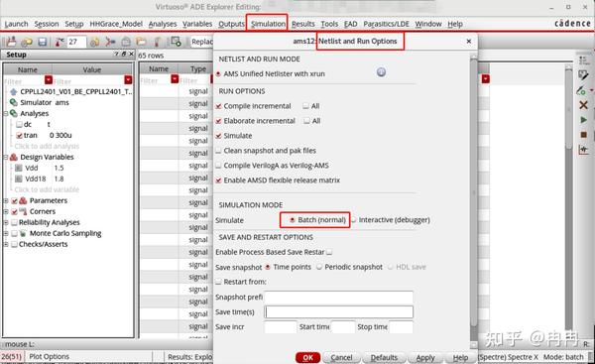Enable Clean snapshot and pak files checkbox

(218, 151)
